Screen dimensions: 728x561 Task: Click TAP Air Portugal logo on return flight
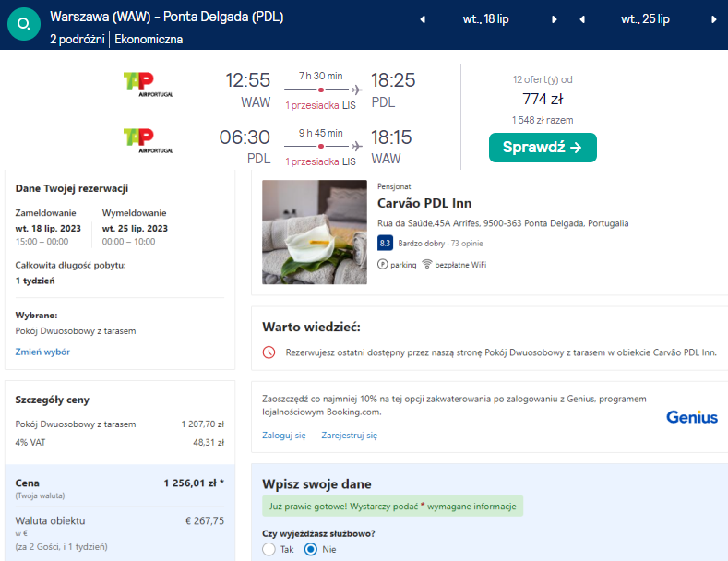coord(148,141)
